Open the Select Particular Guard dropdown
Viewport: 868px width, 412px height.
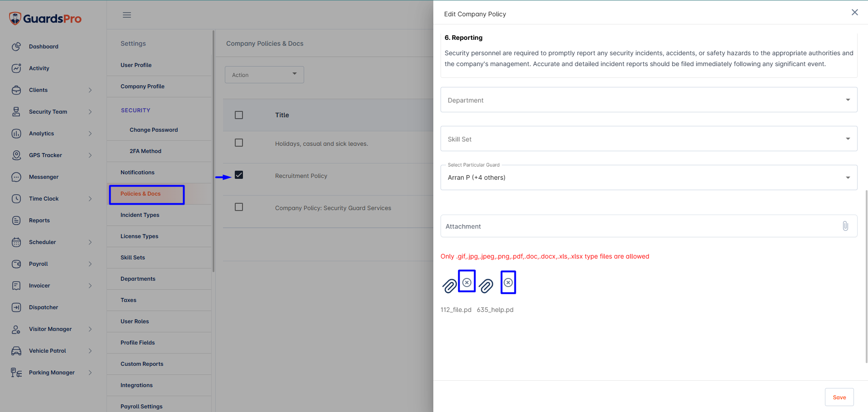(649, 177)
